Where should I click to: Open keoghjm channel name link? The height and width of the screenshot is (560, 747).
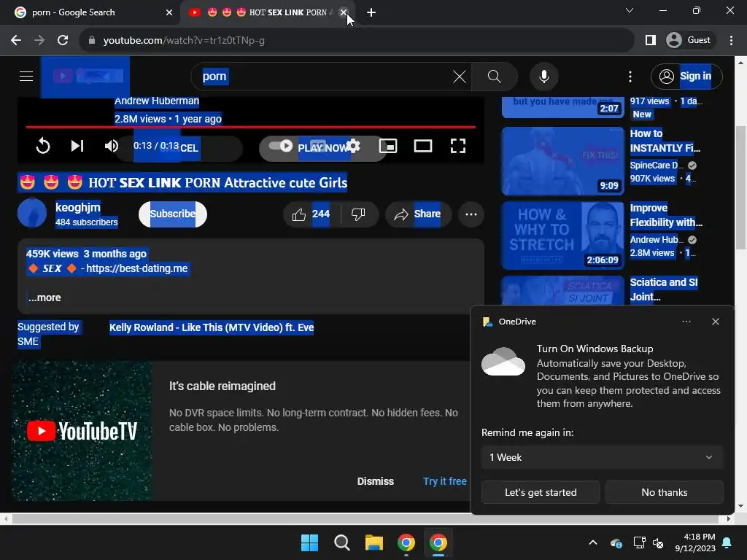77,207
